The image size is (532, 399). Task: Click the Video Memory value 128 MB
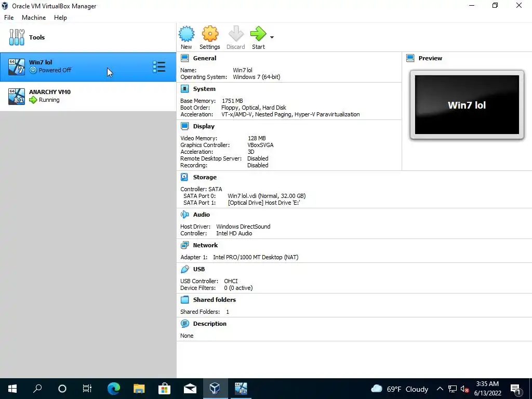coord(257,138)
